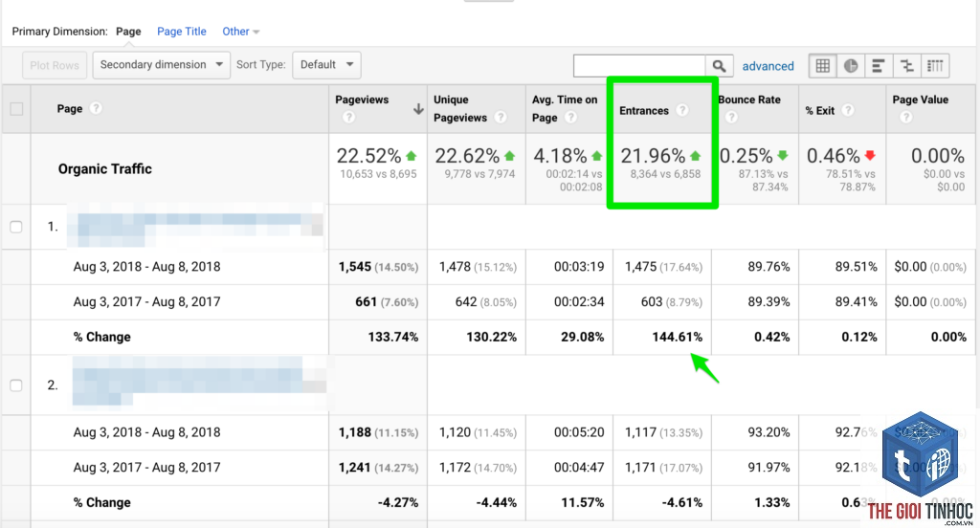The image size is (980, 528).
Task: Focus the table search input field
Action: pos(639,66)
